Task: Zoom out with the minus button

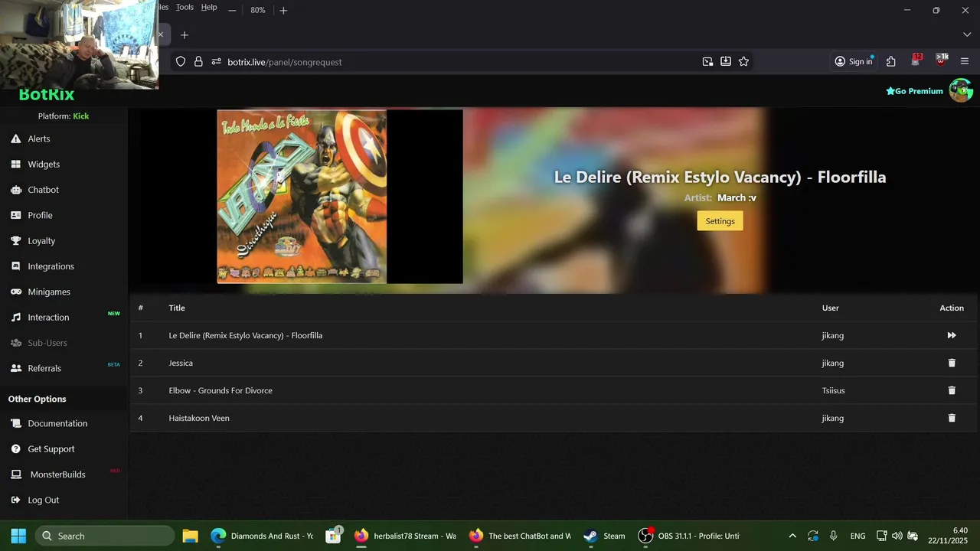Action: pyautogui.click(x=232, y=10)
